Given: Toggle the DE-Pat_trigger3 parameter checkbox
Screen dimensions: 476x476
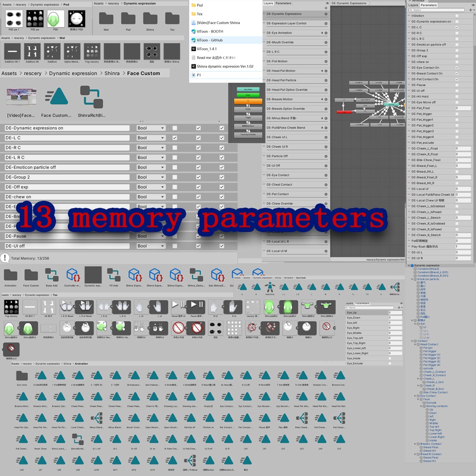Looking at the screenshot, I should coord(457,131).
